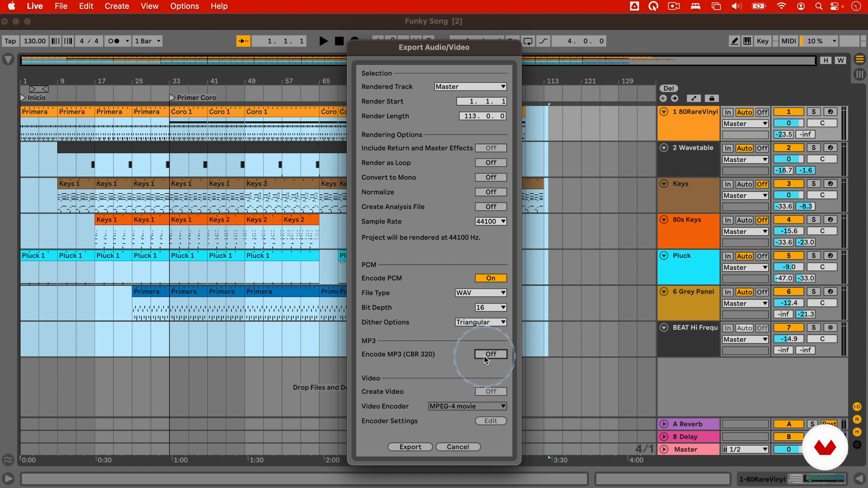
Task: Open the View menu
Action: tap(150, 6)
